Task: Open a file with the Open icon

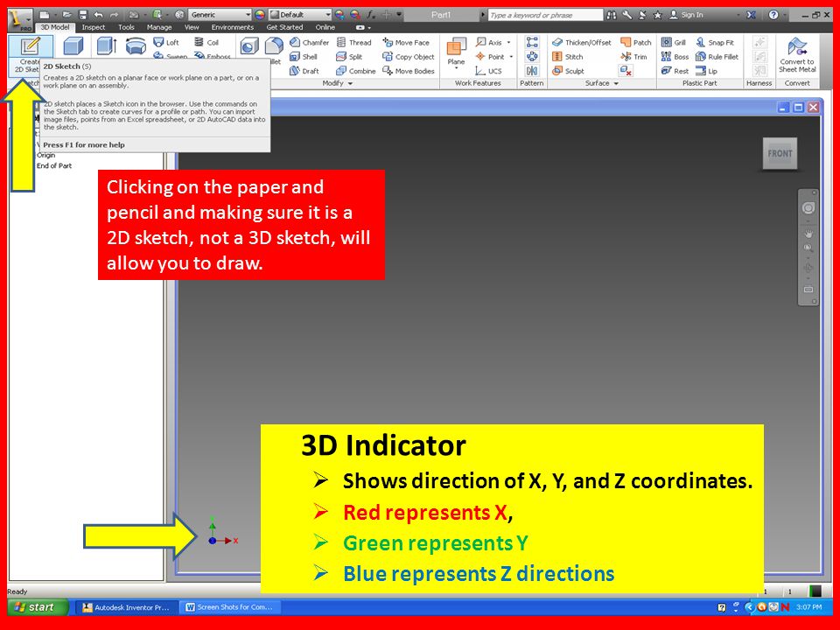Action: click(x=66, y=15)
